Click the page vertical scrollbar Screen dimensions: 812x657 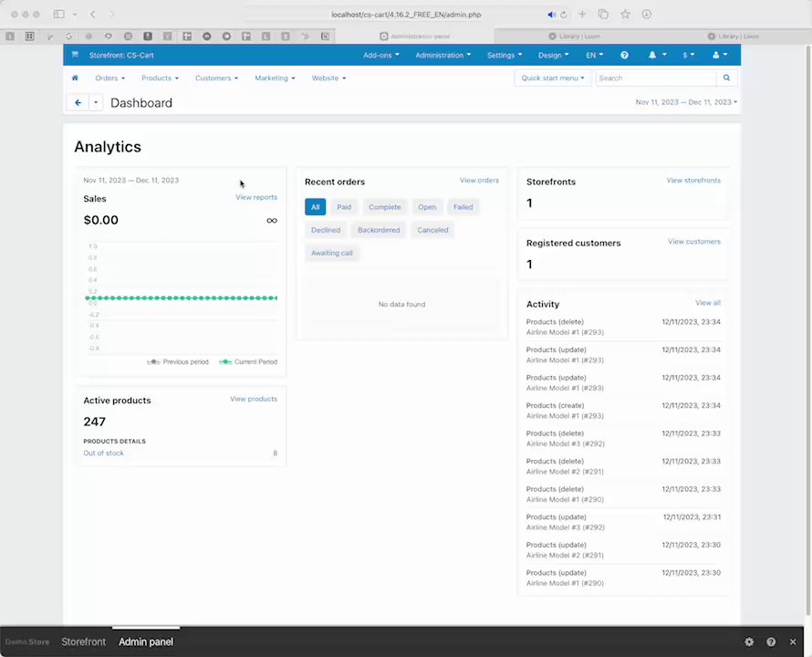click(807, 330)
